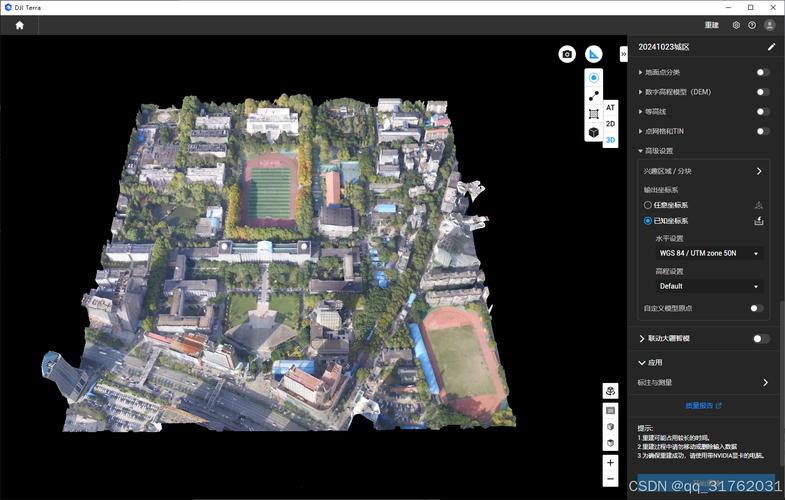This screenshot has width=785, height=500.
Task: Choose the area polygon tool
Action: tap(594, 114)
